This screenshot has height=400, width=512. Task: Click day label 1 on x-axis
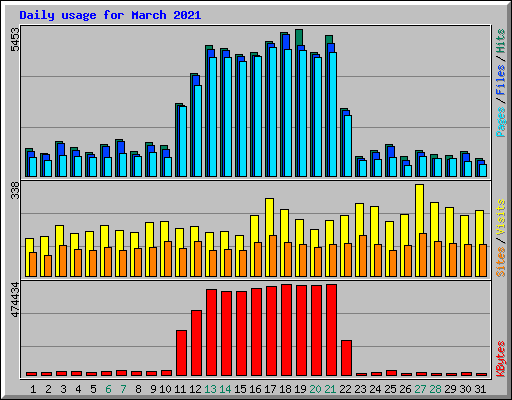coord(33,389)
